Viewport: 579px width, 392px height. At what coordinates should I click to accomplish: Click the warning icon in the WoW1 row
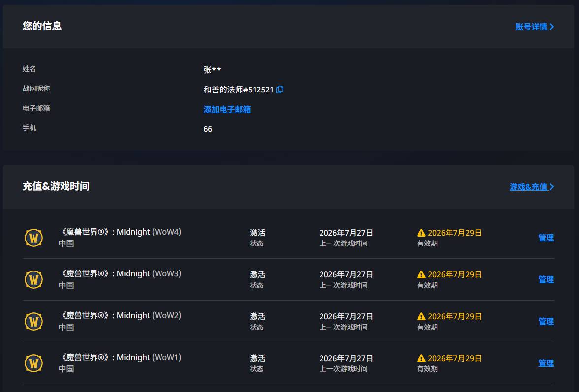[421, 358]
